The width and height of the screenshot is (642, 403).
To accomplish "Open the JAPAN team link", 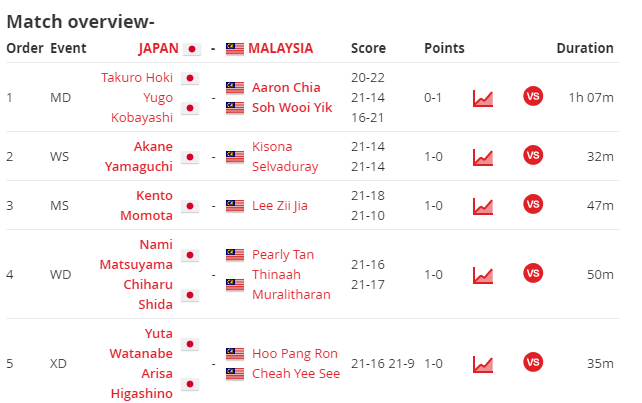I will tap(158, 48).
